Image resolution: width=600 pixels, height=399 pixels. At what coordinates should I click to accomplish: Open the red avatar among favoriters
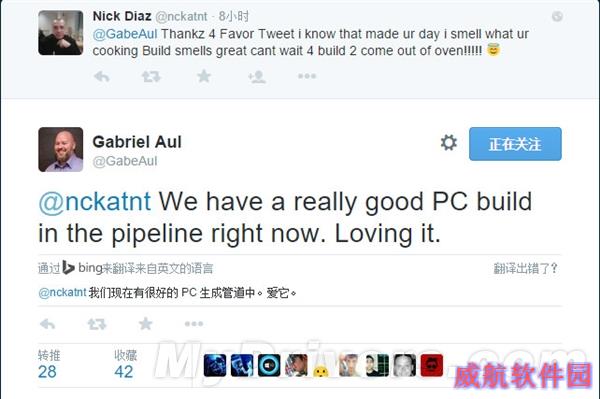[432, 365]
